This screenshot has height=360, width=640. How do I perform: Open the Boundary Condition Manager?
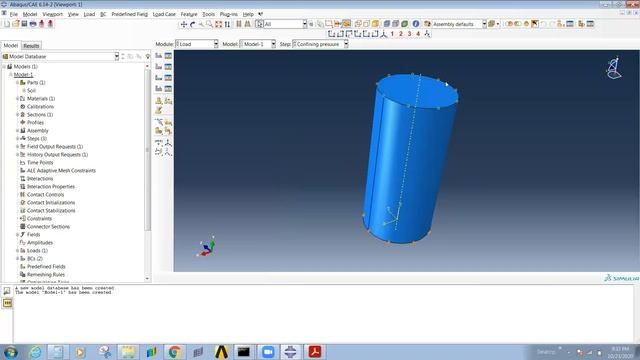tap(168, 67)
